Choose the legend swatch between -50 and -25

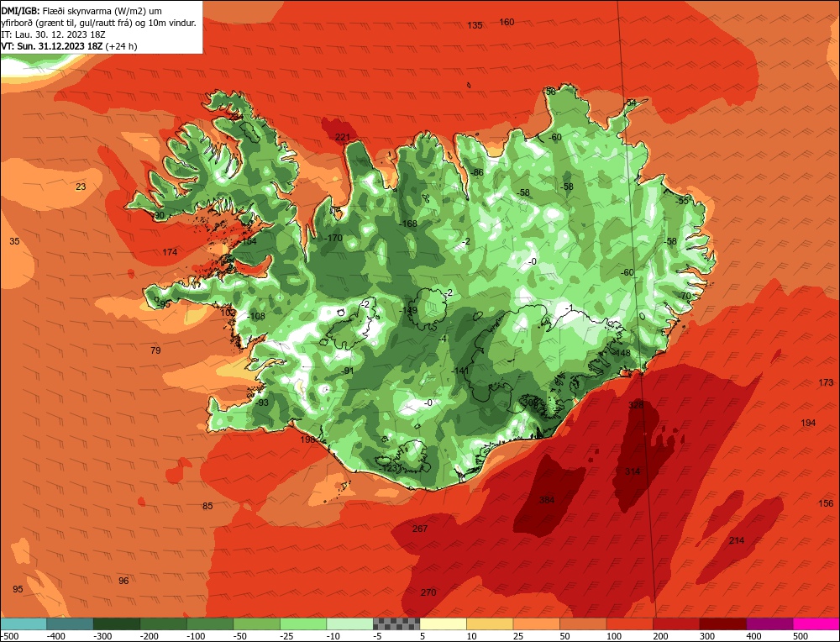pos(256,624)
